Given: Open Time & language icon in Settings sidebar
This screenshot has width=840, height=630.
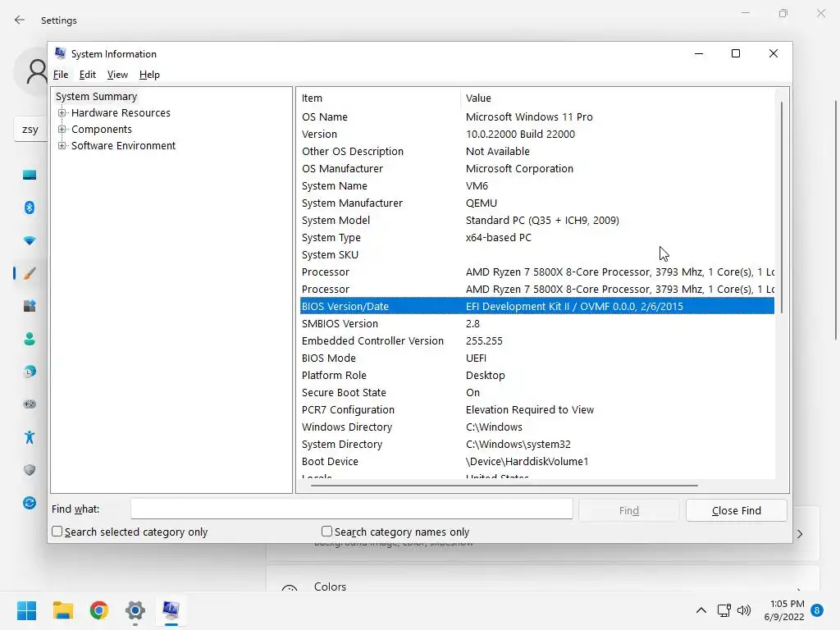Looking at the screenshot, I should point(30,372).
